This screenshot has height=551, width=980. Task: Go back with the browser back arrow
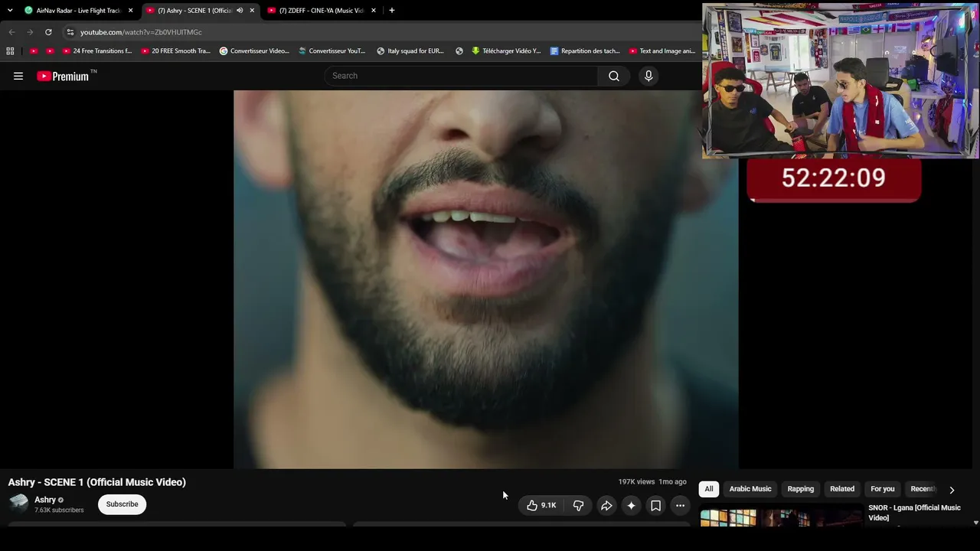tap(11, 32)
